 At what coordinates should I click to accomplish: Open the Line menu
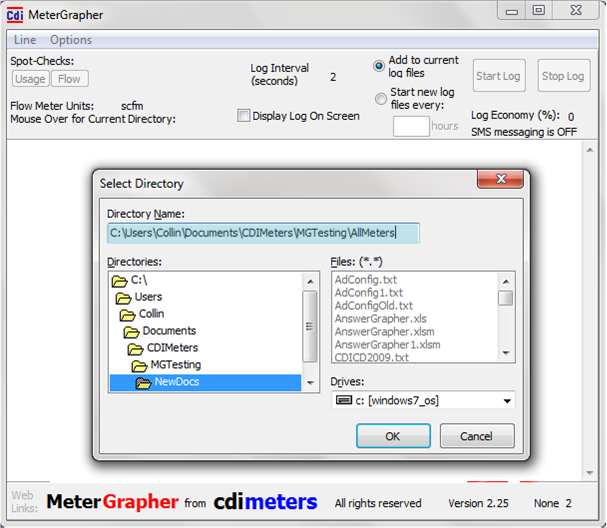[25, 40]
